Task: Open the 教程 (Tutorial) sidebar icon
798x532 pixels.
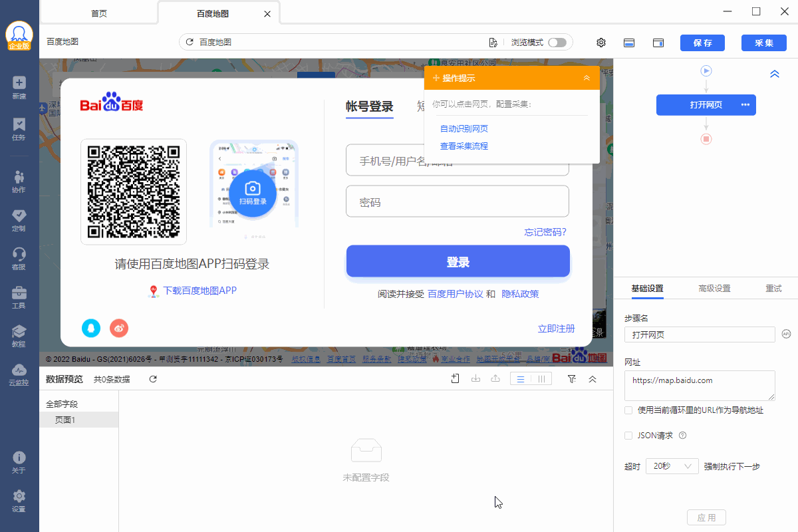Action: (x=19, y=336)
